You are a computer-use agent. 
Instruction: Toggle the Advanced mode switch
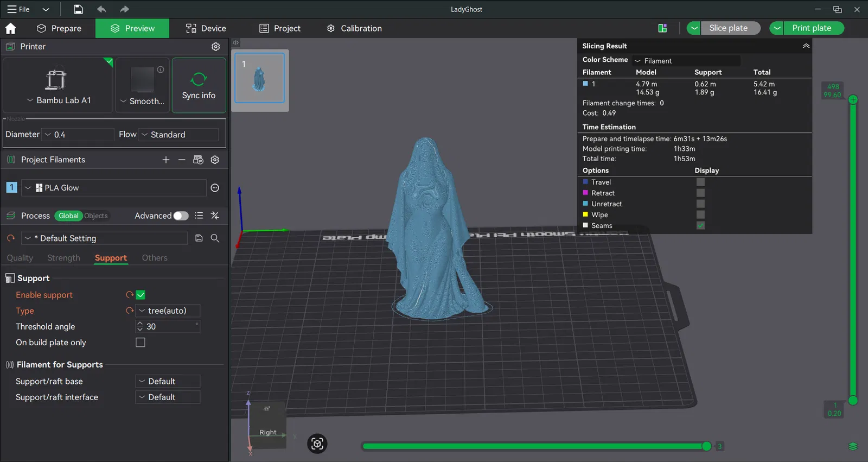pos(181,216)
